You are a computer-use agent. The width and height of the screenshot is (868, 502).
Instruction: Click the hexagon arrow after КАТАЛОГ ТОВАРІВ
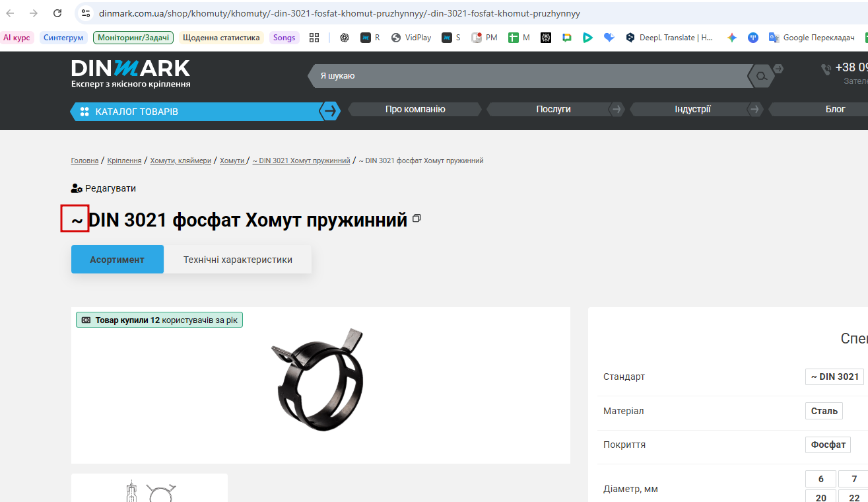330,111
